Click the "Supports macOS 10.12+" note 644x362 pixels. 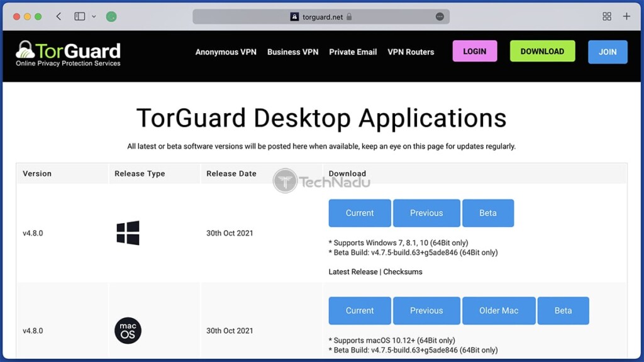pos(392,340)
